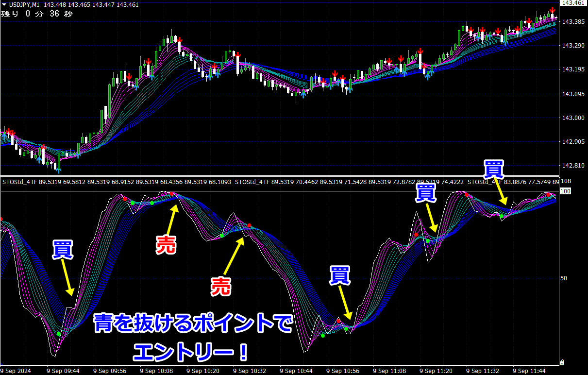Click the red down arrow above the highest candle

[553, 11]
